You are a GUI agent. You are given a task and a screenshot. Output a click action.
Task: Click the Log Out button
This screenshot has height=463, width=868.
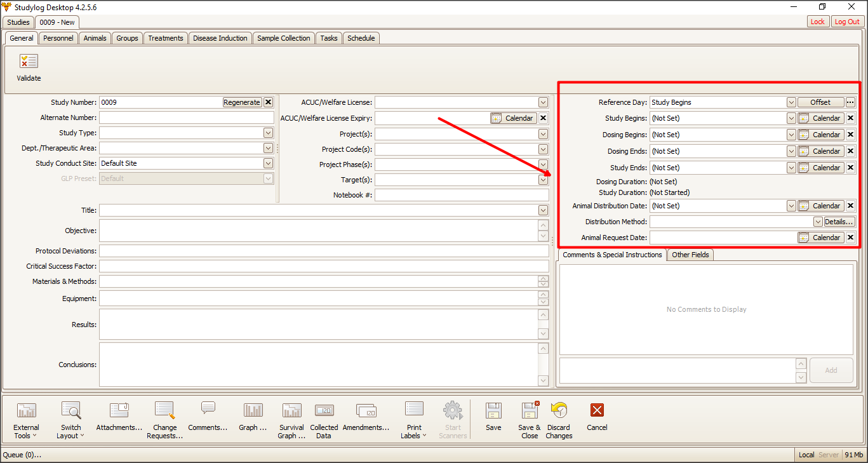tap(847, 22)
